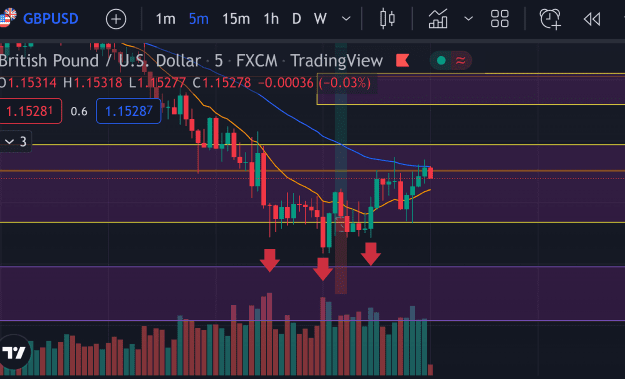Click the TradingView logo badge
This screenshot has height=379, width=625.
point(15,352)
